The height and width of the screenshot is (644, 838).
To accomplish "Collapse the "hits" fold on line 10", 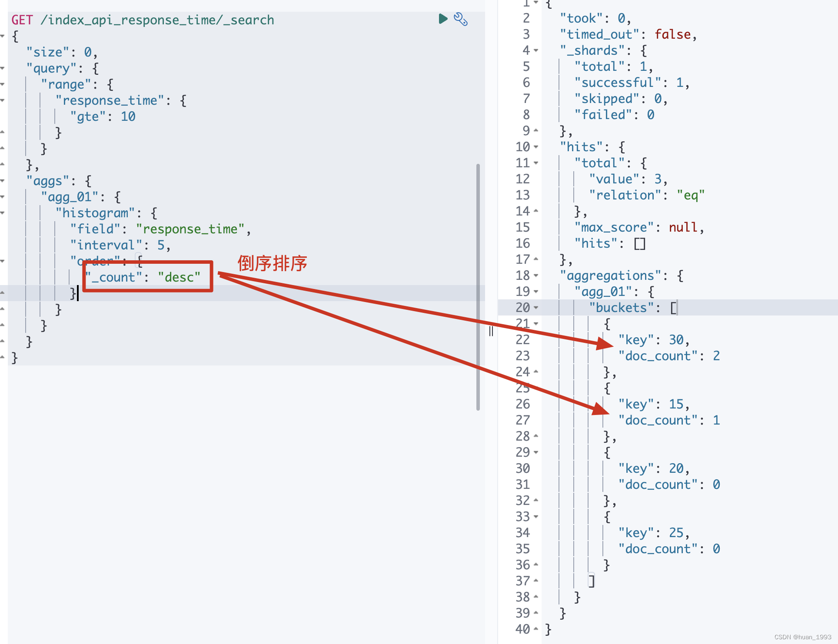I will [x=536, y=147].
